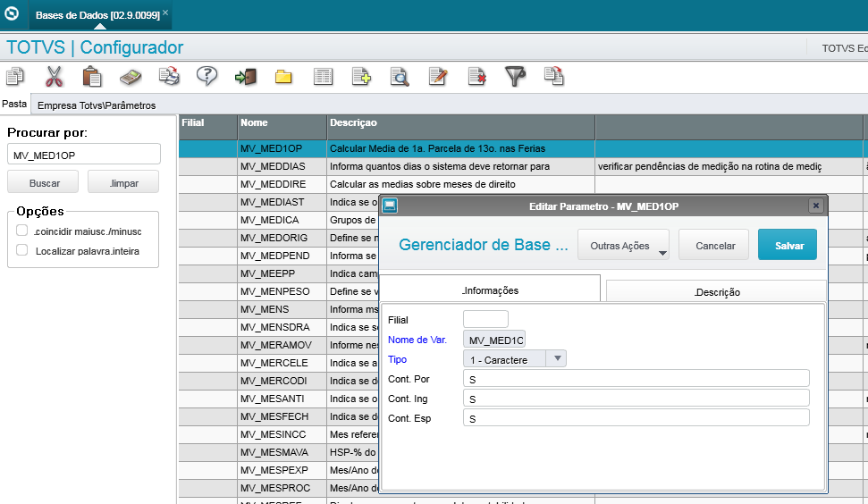Click the last toolbar icon, documents with red arrow
This screenshot has height=504, width=868.
[x=553, y=76]
